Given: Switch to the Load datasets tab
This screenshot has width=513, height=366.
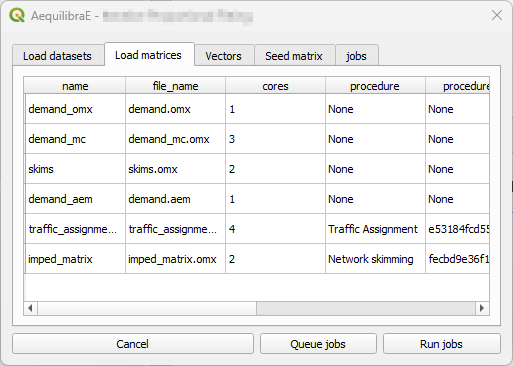Looking at the screenshot, I should point(57,56).
